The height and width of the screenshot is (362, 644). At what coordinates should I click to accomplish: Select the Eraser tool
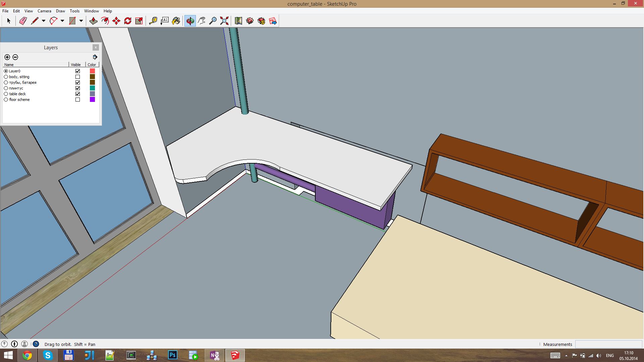tap(23, 21)
